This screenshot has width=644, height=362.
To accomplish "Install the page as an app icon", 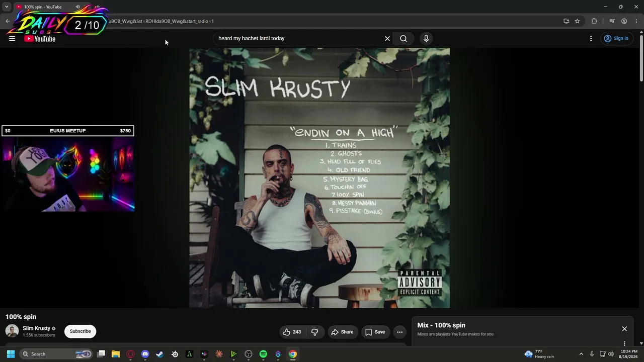I will (x=567, y=21).
